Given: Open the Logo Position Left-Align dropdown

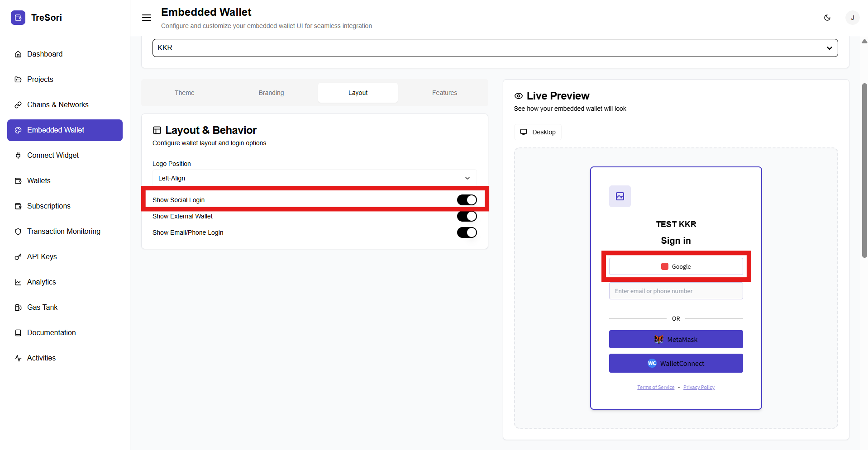Looking at the screenshot, I should click(x=314, y=178).
